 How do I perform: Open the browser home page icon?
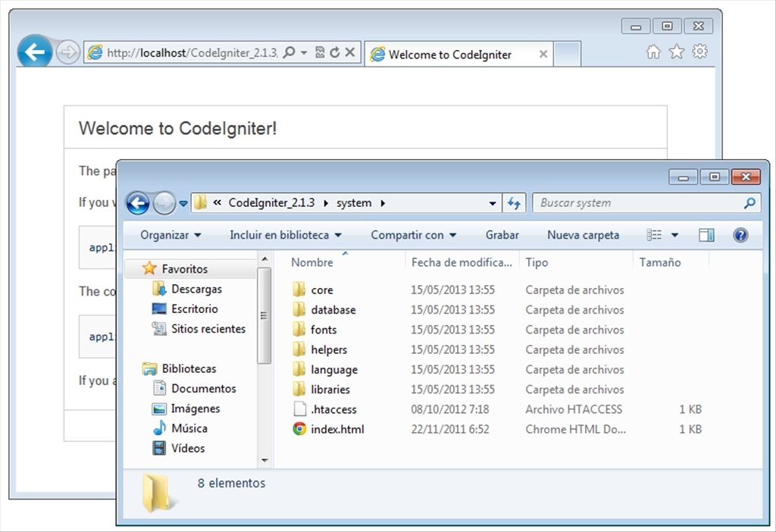[x=652, y=51]
